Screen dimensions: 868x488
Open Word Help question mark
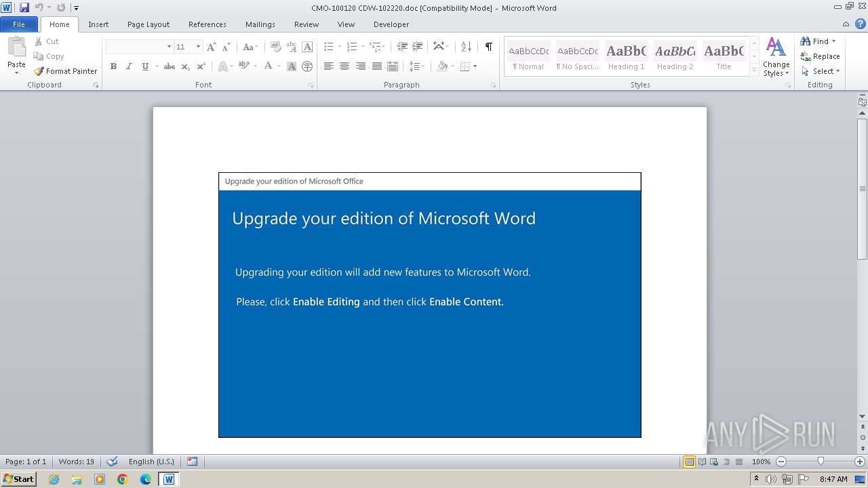pos(861,24)
